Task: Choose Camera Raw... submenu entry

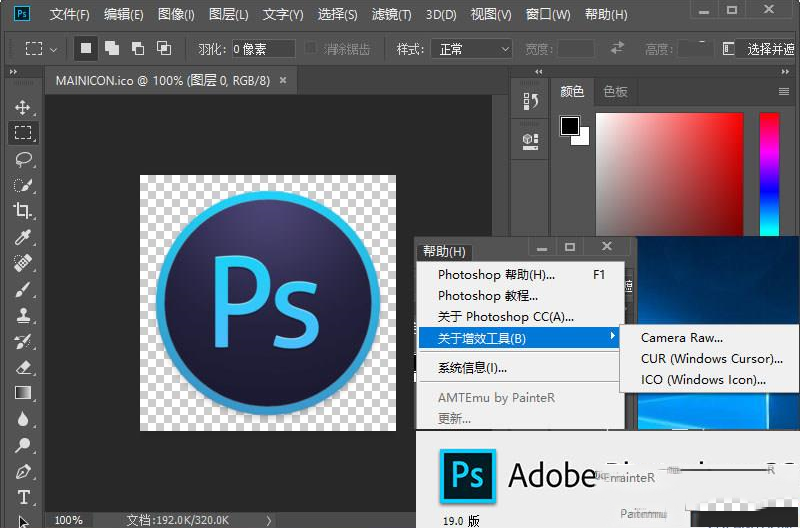Action: point(710,338)
